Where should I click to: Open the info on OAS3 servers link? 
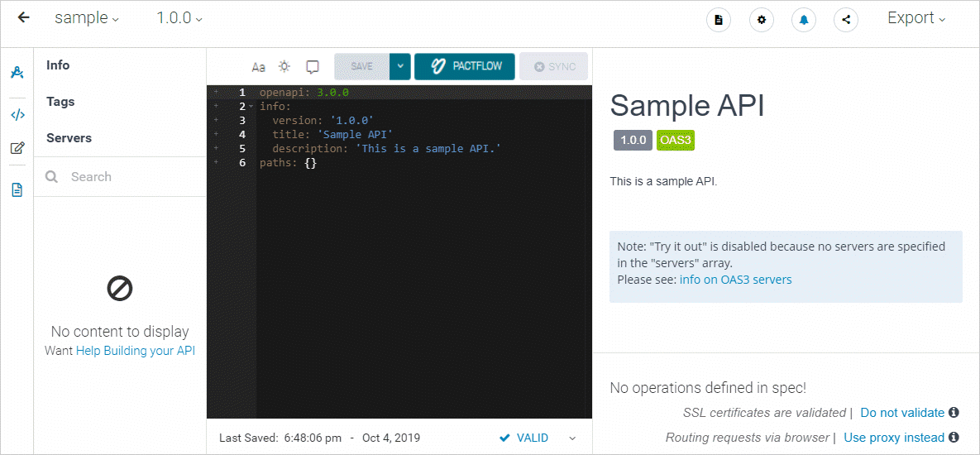coord(735,280)
